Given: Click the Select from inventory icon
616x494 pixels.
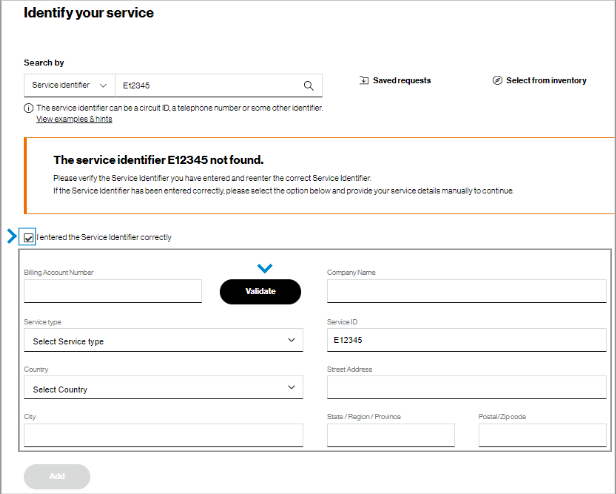Looking at the screenshot, I should pyautogui.click(x=497, y=80).
